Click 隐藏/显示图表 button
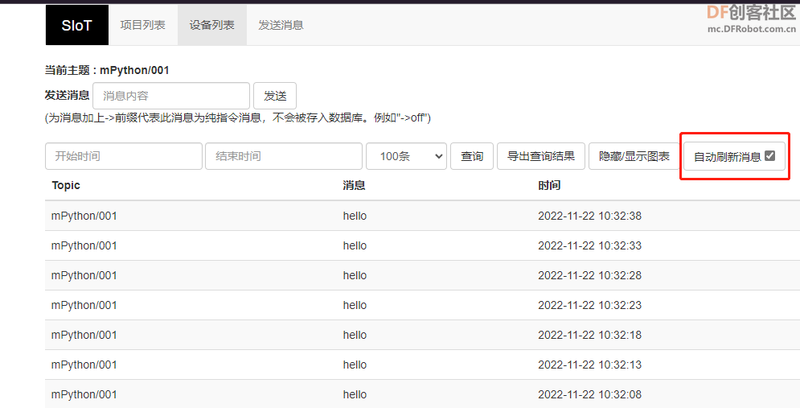Viewport: 800px width, 408px height. (634, 156)
